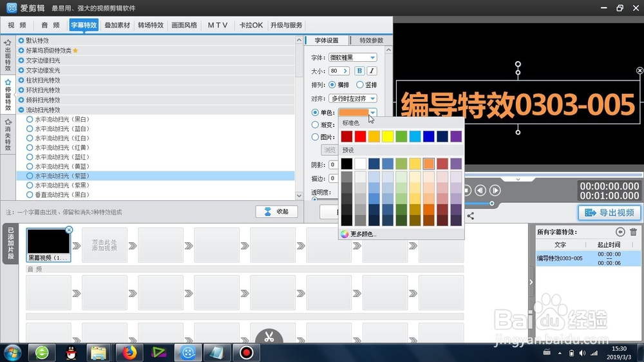Open the 停留特效 side tab
The image size is (644, 362).
[x=7, y=95]
